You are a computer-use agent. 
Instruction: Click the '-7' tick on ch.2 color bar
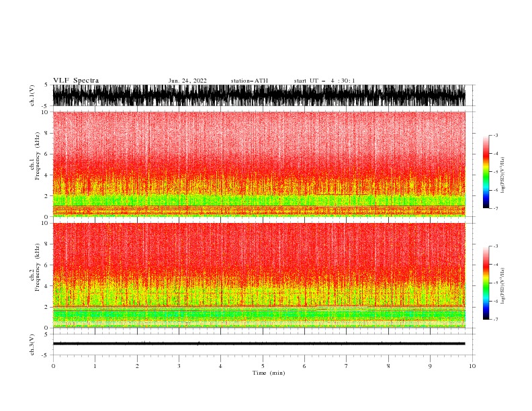point(496,319)
